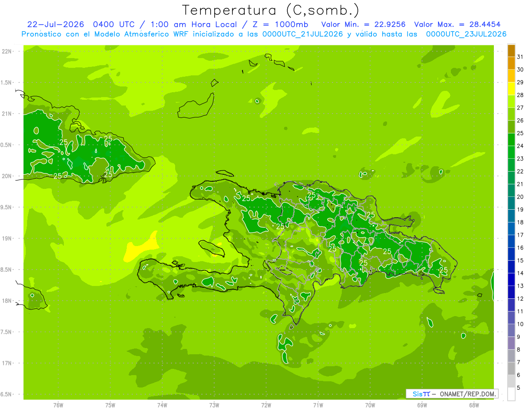Click the "68W" longitude axis label
Viewport: 532px width, 411px height.
(x=474, y=405)
